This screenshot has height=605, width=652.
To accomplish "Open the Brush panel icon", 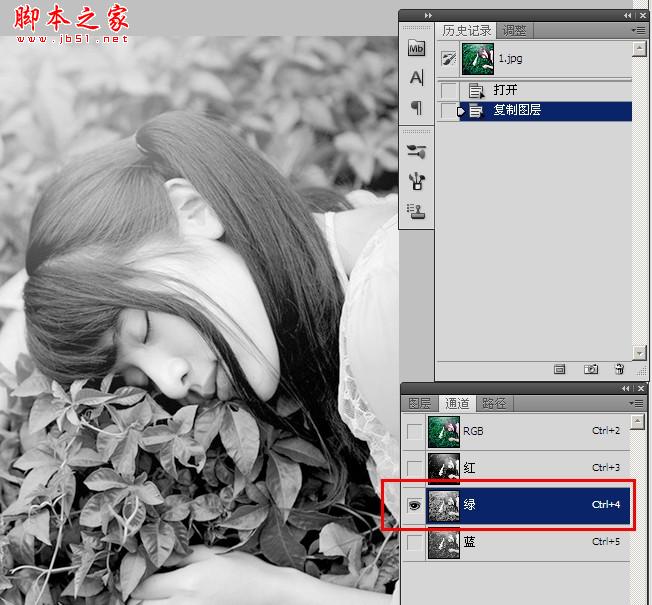I will coord(416,181).
